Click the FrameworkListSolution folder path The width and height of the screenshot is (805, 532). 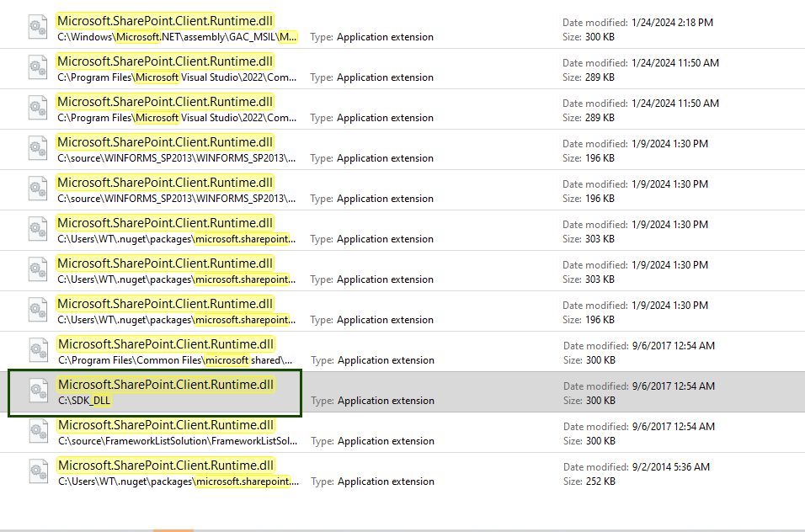click(x=178, y=441)
